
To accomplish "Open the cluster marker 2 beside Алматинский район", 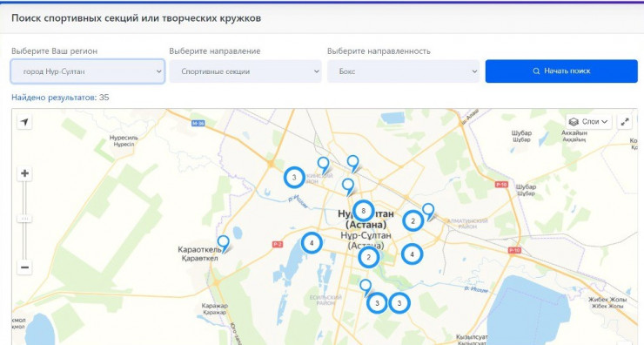I will click(413, 220).
